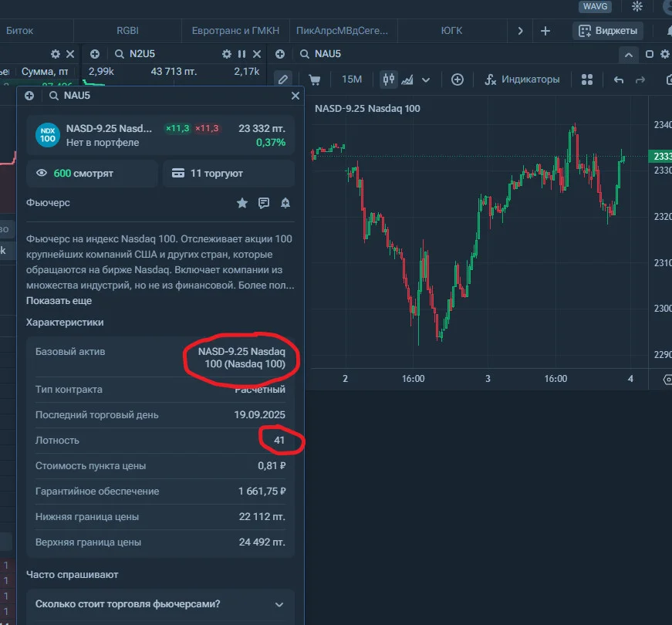Toggle the snowflake theme icon

coord(637,6)
